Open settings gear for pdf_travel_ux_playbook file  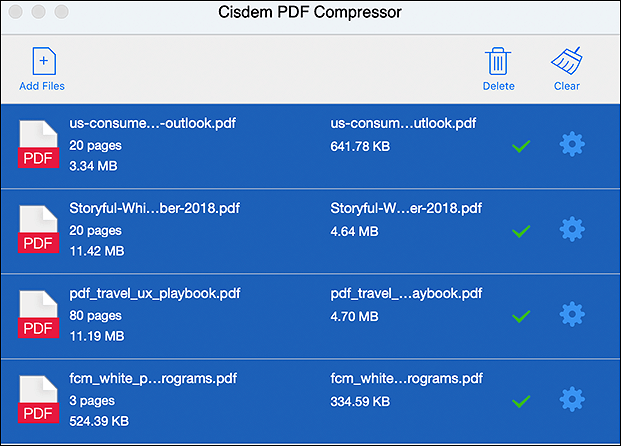tap(572, 314)
